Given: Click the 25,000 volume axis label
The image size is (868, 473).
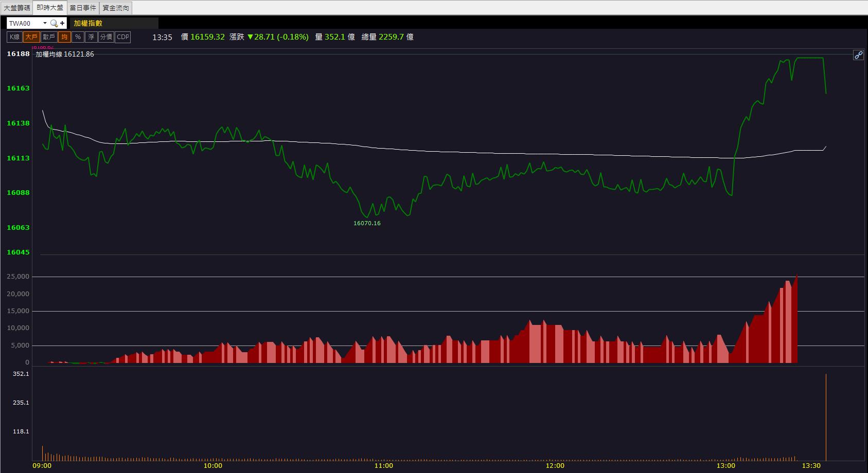Looking at the screenshot, I should tap(17, 277).
